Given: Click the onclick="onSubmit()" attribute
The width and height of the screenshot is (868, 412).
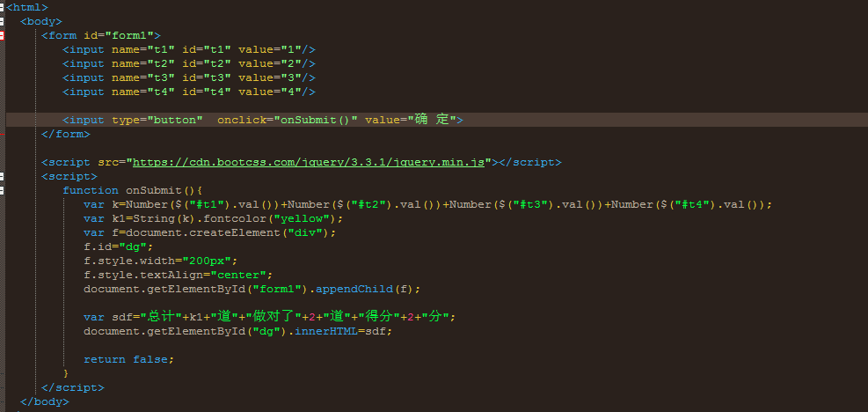Looking at the screenshot, I should tap(288, 120).
